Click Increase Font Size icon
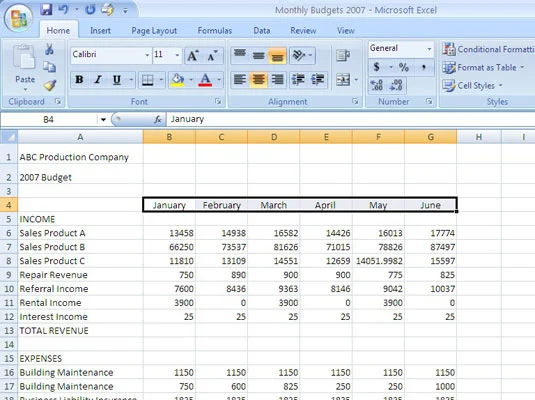 pyautogui.click(x=193, y=55)
